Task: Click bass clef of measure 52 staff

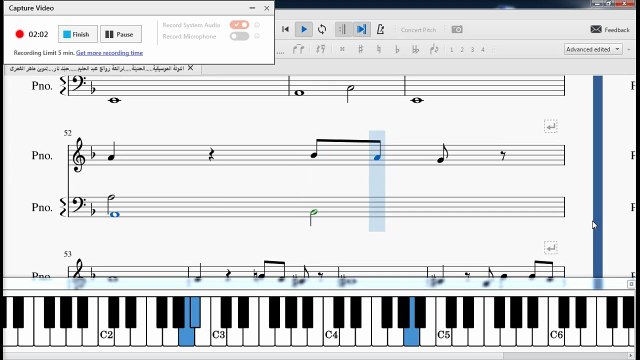Action: point(78,204)
